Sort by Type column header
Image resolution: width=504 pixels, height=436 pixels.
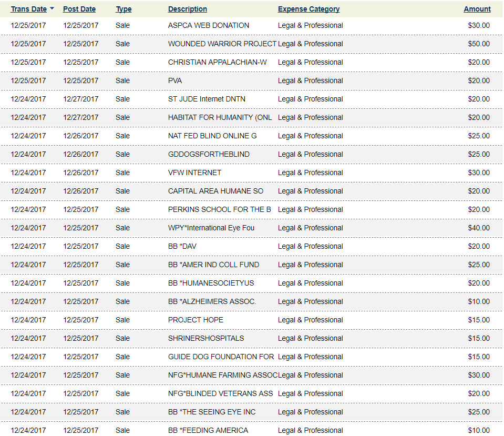[x=124, y=9]
